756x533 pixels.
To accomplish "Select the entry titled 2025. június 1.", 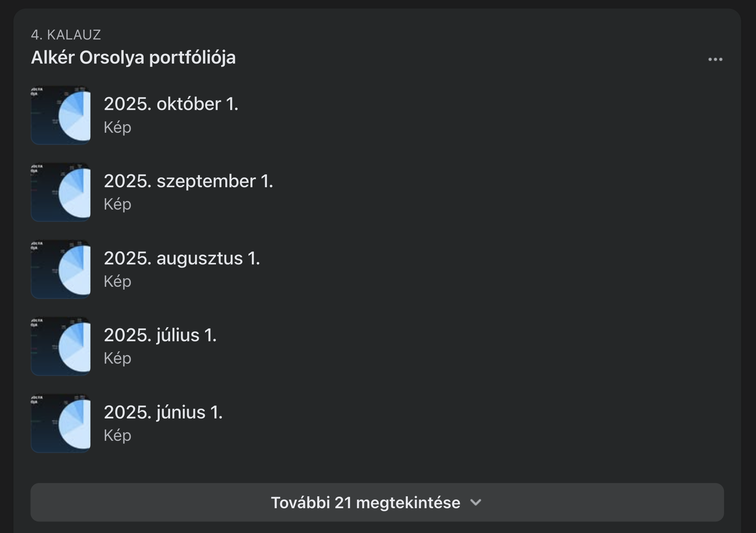I will pos(163,412).
